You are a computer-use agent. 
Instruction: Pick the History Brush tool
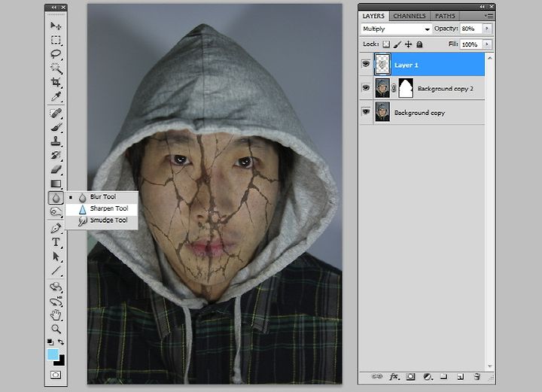pyautogui.click(x=56, y=156)
